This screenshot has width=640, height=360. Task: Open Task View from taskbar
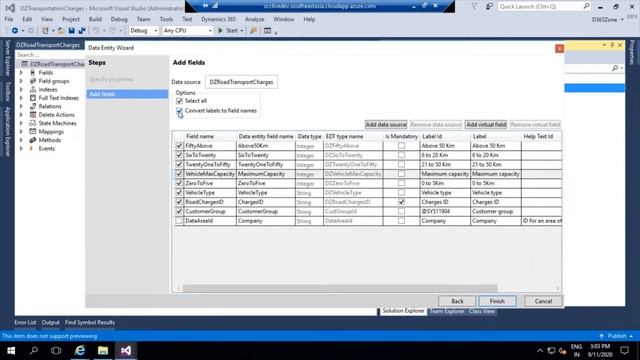point(56,351)
